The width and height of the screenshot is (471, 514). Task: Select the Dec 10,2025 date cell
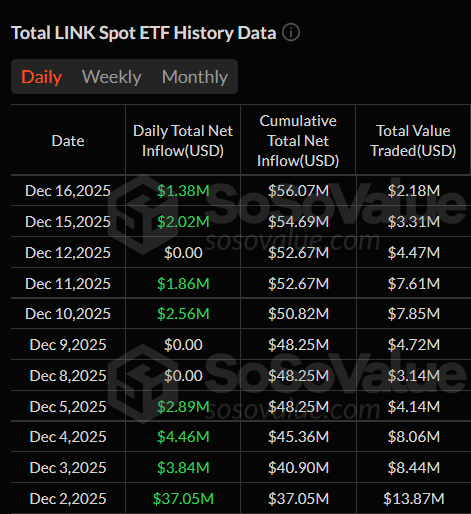point(68,314)
